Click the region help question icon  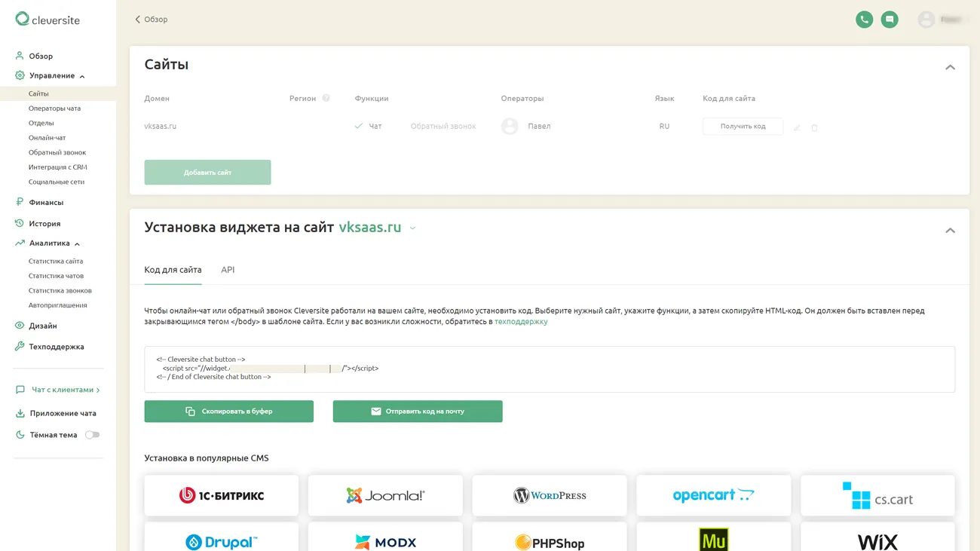[326, 98]
